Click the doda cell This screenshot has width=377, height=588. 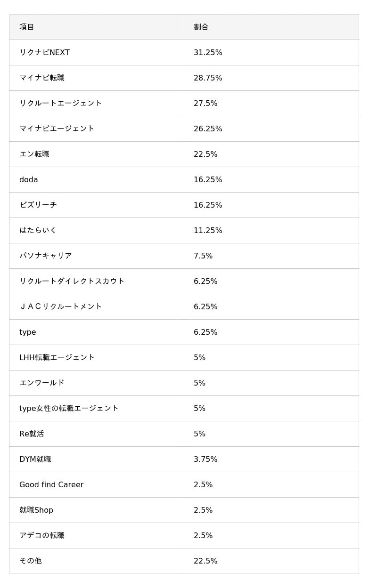29,179
